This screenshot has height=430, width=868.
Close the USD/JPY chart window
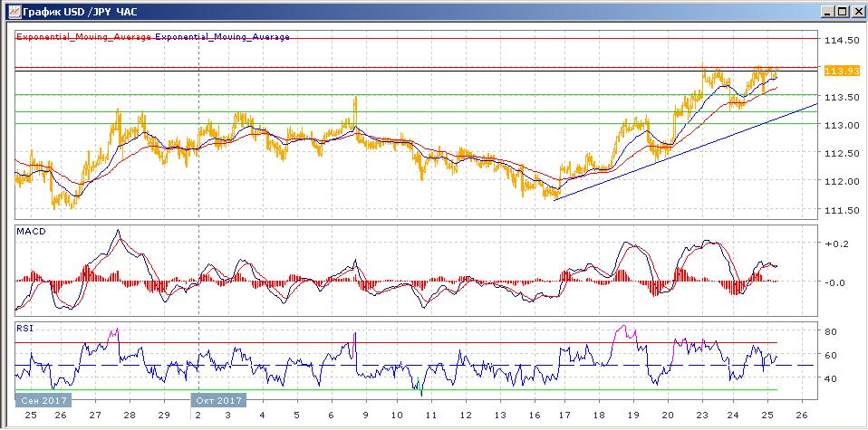point(857,11)
